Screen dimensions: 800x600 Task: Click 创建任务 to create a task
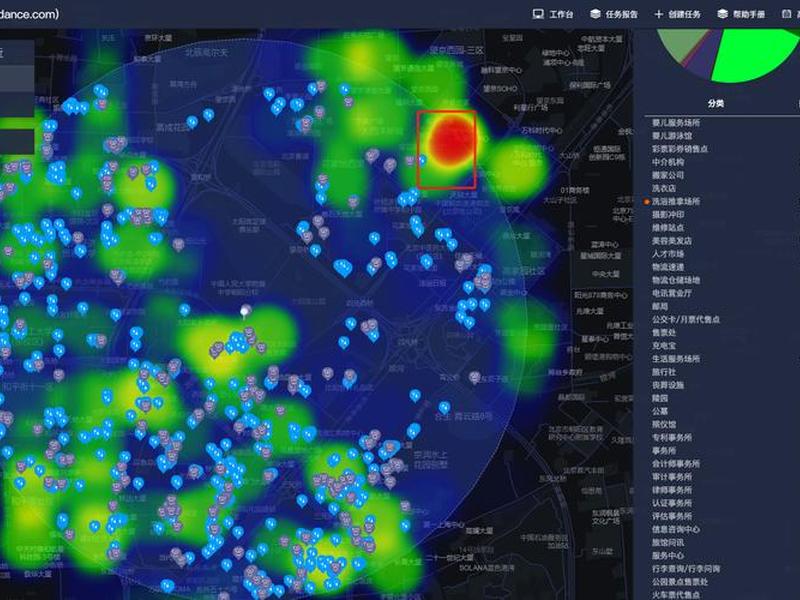678,14
